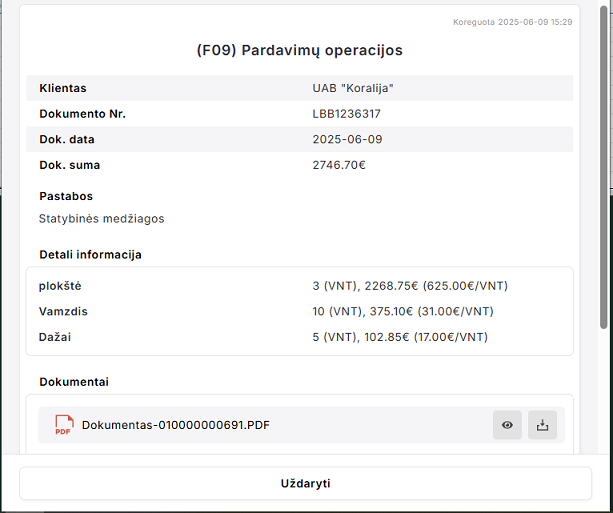Preview the PDF with the eye icon

507,425
